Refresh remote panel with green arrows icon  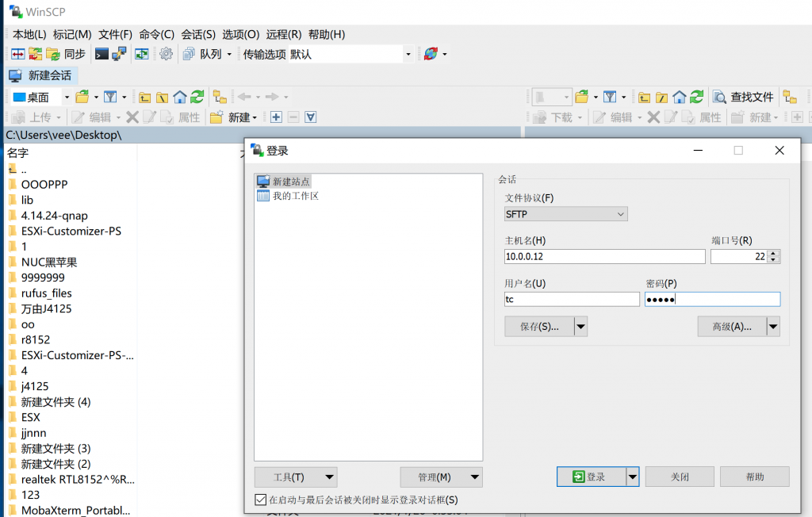697,97
